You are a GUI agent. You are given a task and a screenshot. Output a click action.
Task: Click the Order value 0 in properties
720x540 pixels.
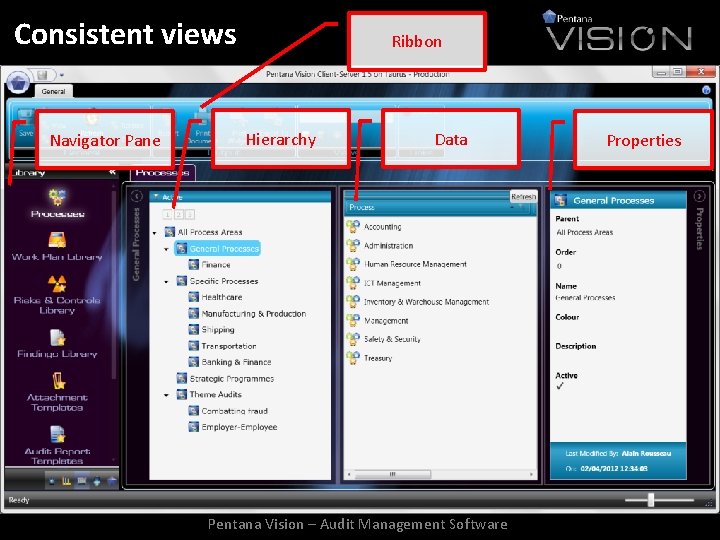pos(559,266)
